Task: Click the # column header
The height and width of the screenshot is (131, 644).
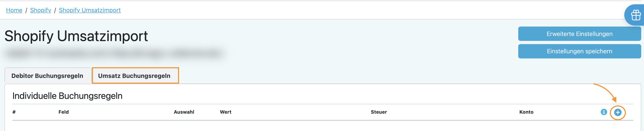Action: (x=14, y=112)
